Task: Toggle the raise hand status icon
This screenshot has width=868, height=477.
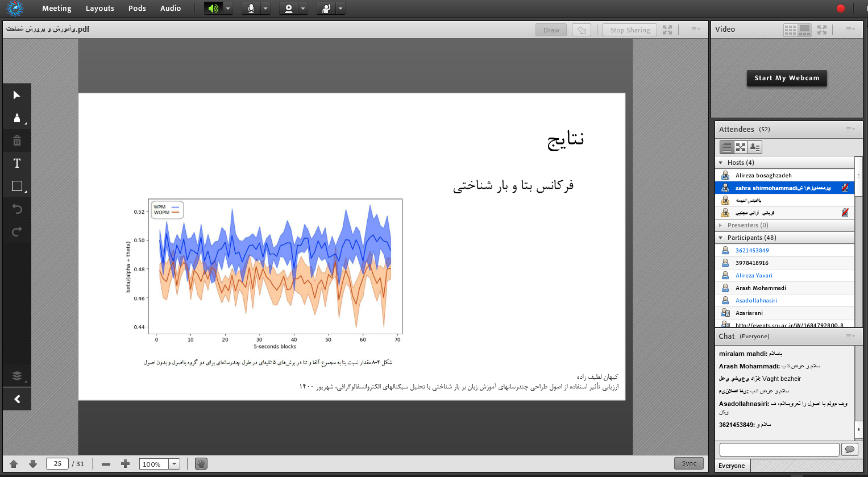Action: (326, 9)
